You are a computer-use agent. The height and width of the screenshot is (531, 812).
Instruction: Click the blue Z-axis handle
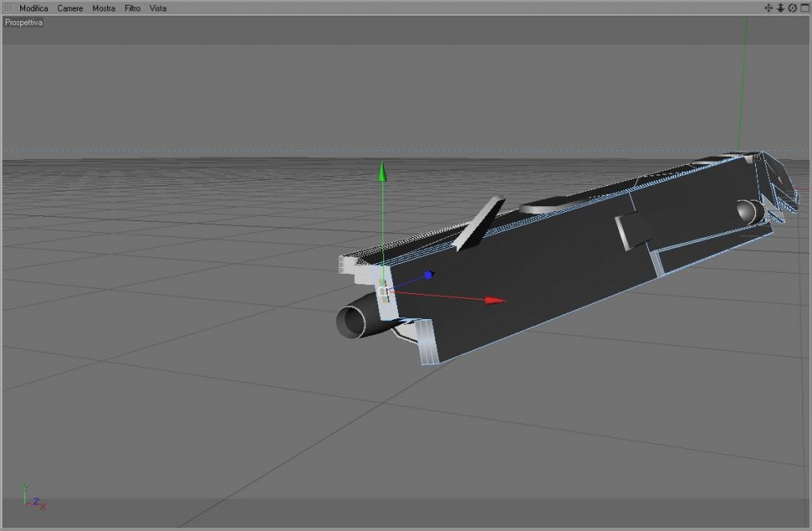(x=429, y=274)
